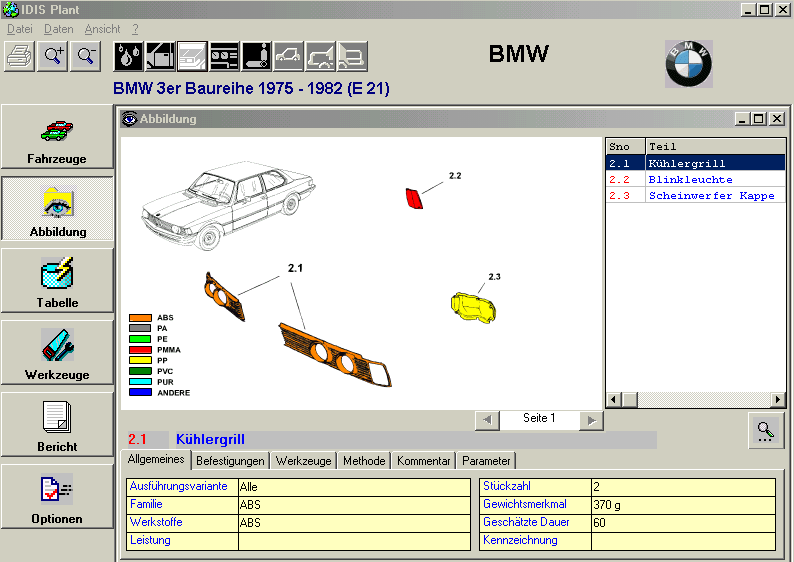This screenshot has height=562, width=794.
Task: Open the Optionen sidebar panel
Action: pos(57,497)
